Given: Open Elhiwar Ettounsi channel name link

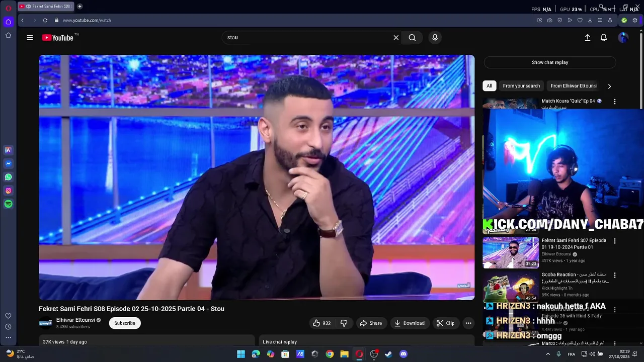Looking at the screenshot, I should pyautogui.click(x=75, y=320).
